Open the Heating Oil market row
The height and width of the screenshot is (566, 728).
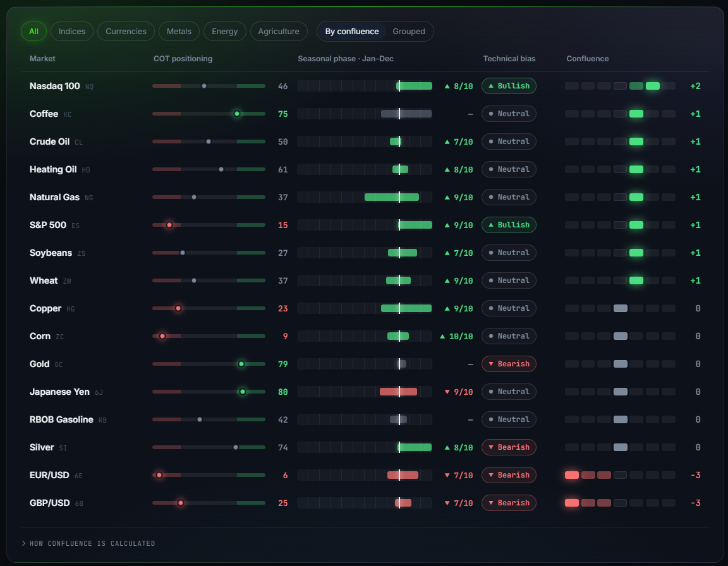click(365, 169)
